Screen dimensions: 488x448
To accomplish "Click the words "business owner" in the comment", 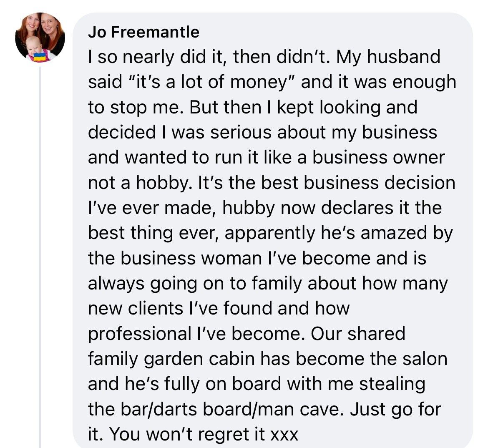I will tap(379, 157).
